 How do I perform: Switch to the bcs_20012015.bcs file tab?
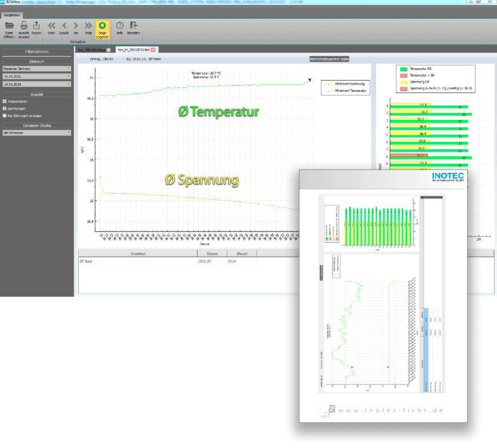click(91, 50)
